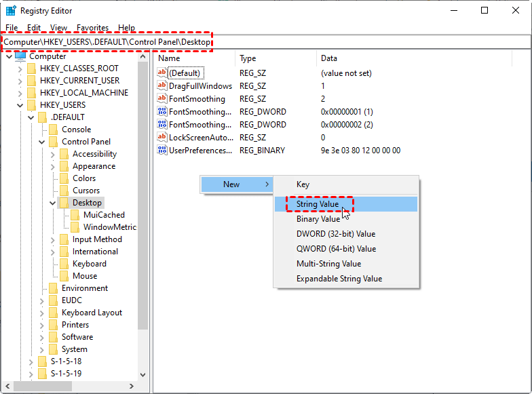Collapse the HKEY_USERS node
Image resolution: width=532 pixels, height=394 pixels.
click(20, 106)
